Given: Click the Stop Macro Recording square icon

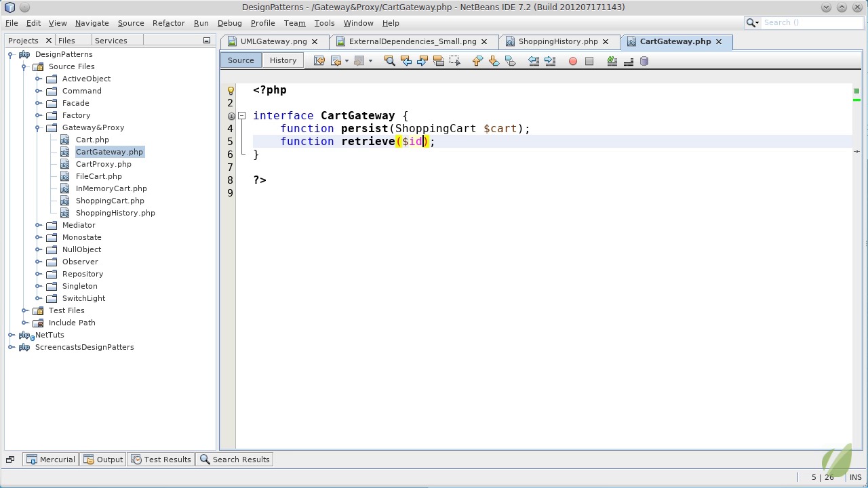Looking at the screenshot, I should pos(589,61).
